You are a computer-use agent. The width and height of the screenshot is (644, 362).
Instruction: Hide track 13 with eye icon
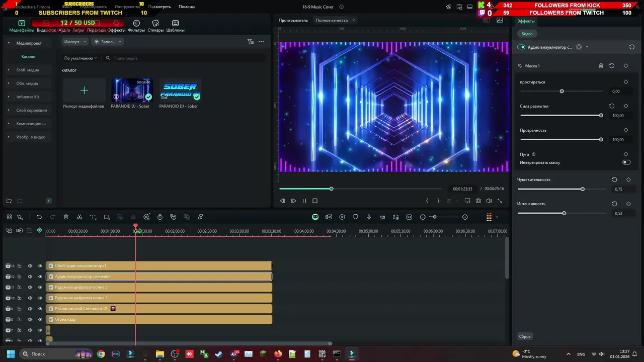click(x=40, y=265)
